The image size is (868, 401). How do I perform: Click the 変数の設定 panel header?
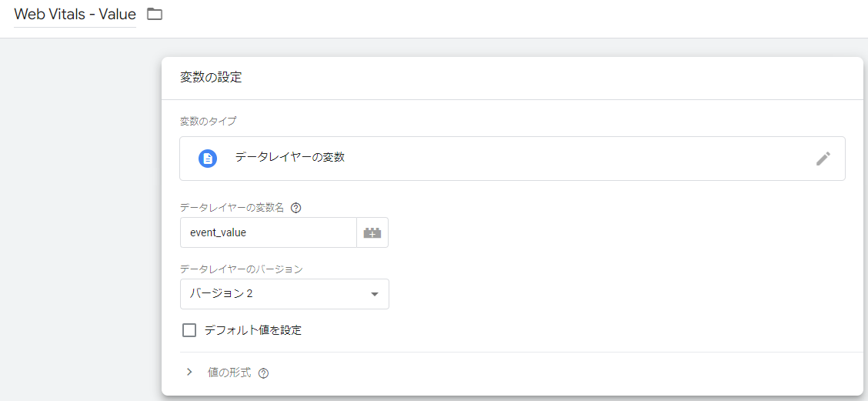[x=211, y=77]
